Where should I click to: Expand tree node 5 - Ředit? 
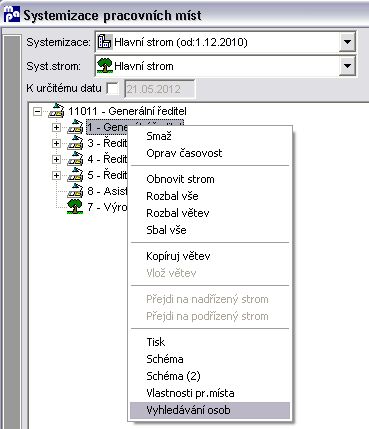pyautogui.click(x=56, y=175)
